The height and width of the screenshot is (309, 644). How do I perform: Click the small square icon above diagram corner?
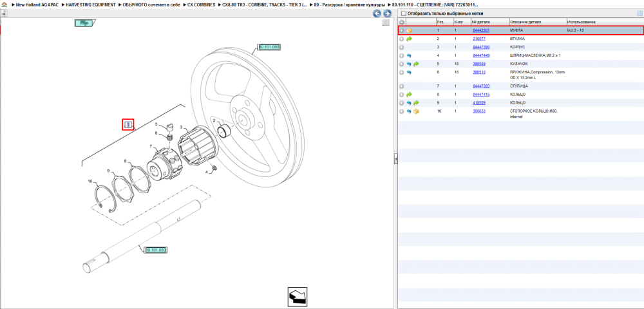click(385, 23)
